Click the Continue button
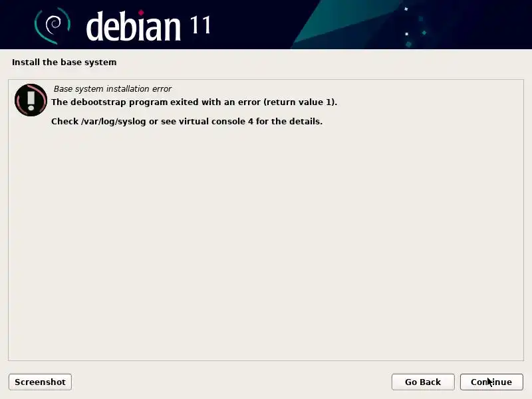Screen dimensions: 532x399 491,382
